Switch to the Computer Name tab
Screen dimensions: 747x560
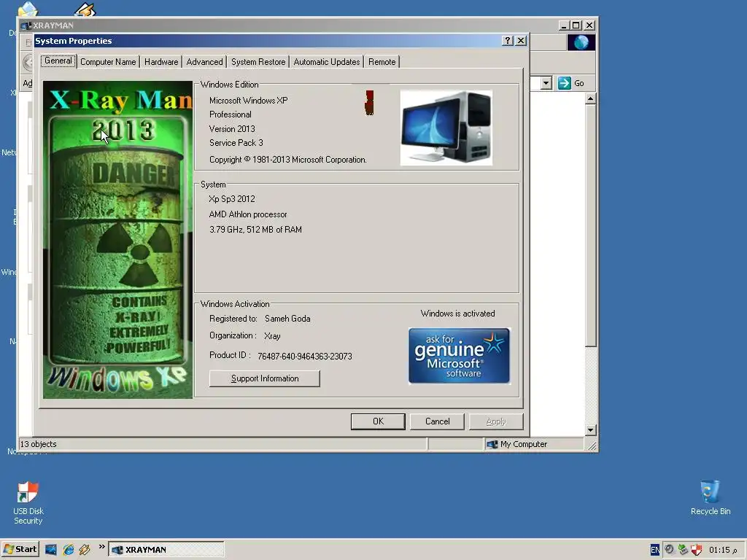pos(108,62)
